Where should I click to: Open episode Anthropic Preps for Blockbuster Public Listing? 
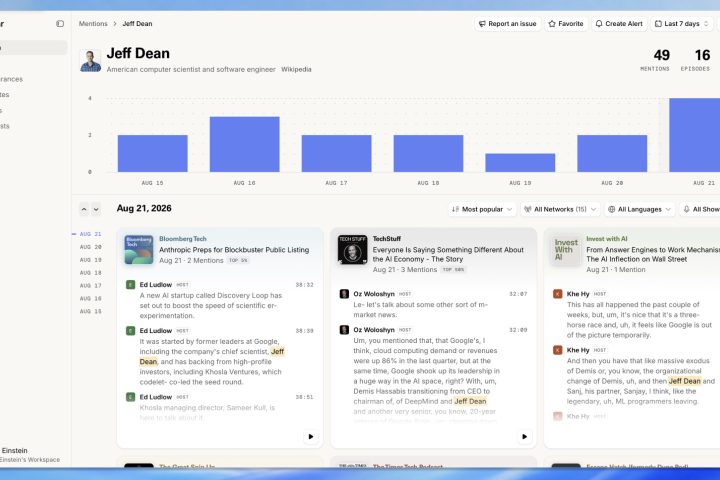coord(234,250)
